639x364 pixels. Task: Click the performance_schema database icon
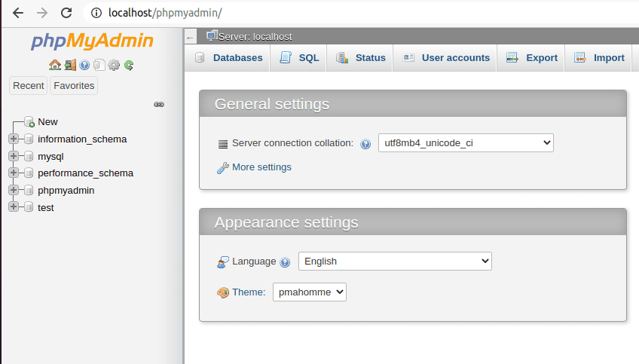[29, 173]
